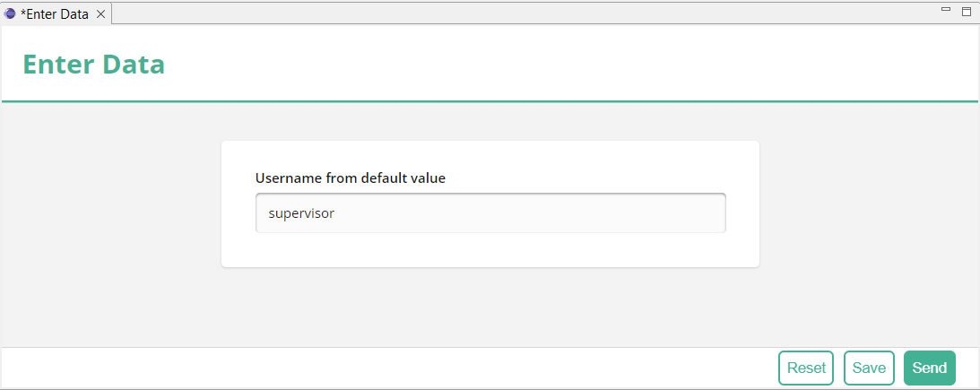980x390 pixels.
Task: Save the form with the Save button
Action: tap(870, 368)
